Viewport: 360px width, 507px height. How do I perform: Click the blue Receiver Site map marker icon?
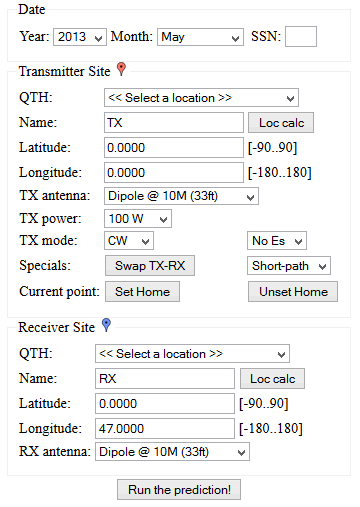(106, 325)
